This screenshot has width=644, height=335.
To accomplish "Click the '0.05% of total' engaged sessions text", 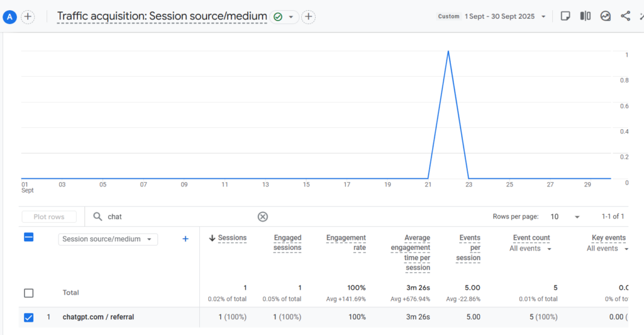I will click(282, 299).
